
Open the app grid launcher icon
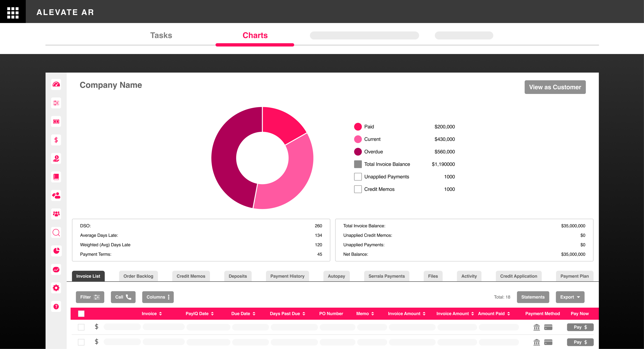[13, 12]
